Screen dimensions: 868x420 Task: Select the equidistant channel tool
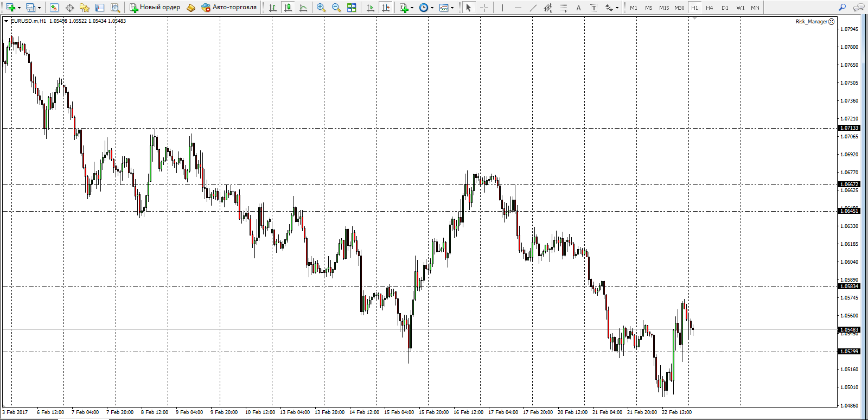(x=548, y=8)
